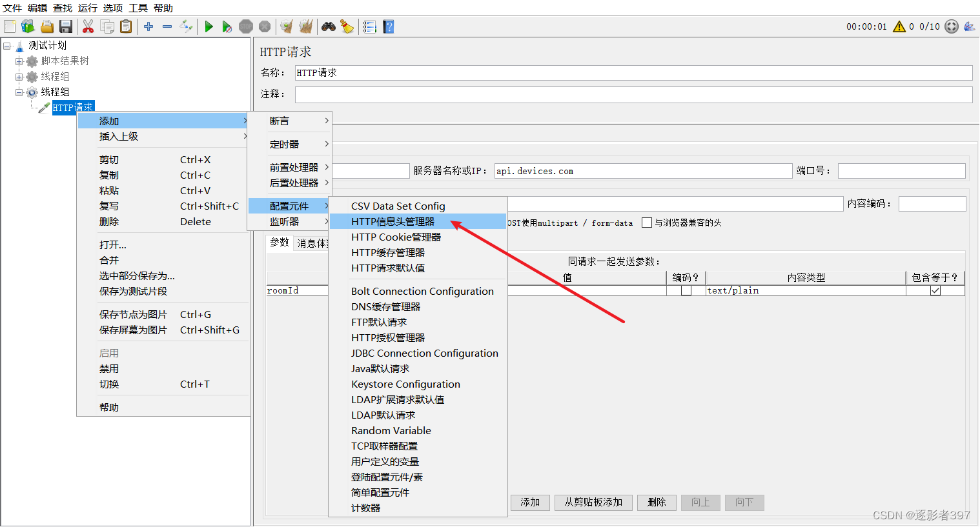980x527 pixels.
Task: Open Help with the blue question mark icon
Action: pos(388,26)
